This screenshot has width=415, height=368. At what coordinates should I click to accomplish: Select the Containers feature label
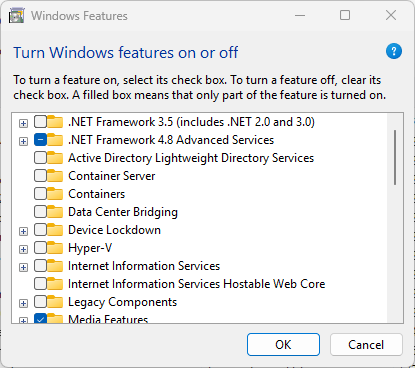click(97, 194)
